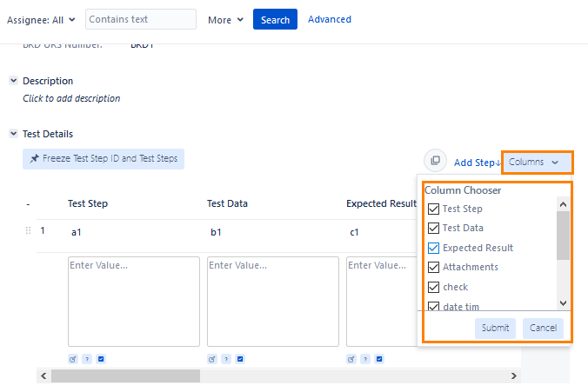Click the check icon below Test Step field
The width and height of the screenshot is (588, 392).
101,359
